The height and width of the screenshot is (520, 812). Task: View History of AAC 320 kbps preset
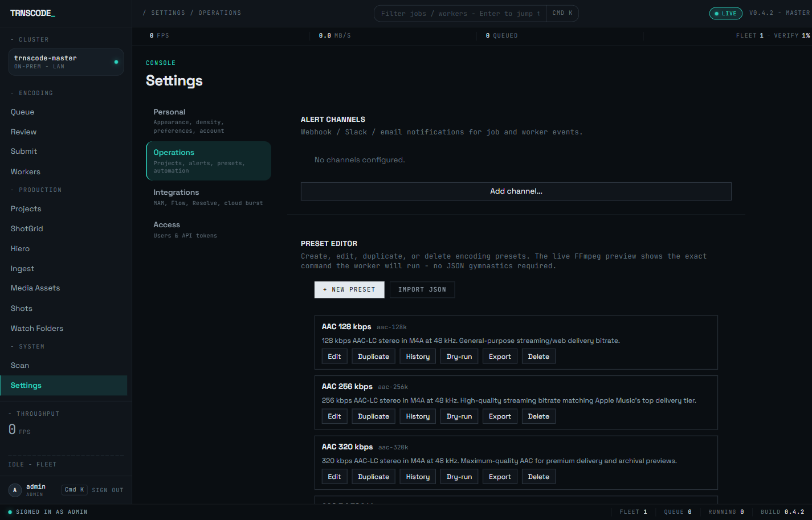pos(418,477)
